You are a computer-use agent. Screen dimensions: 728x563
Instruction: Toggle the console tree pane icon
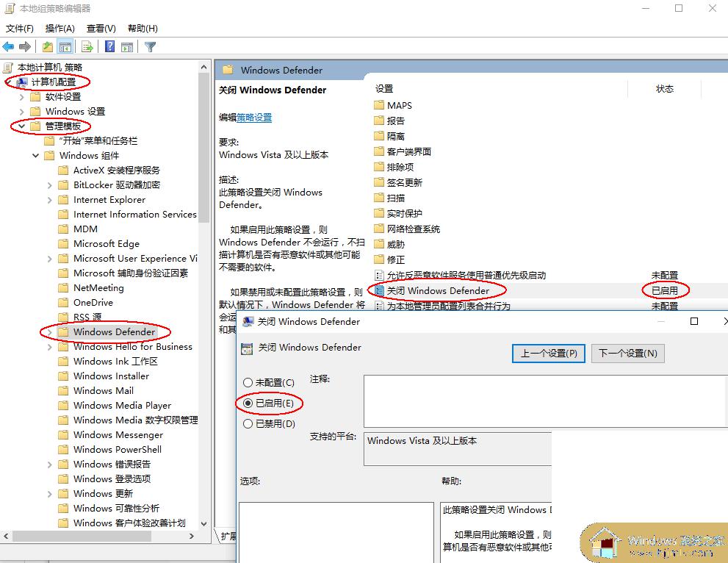pyautogui.click(x=65, y=46)
